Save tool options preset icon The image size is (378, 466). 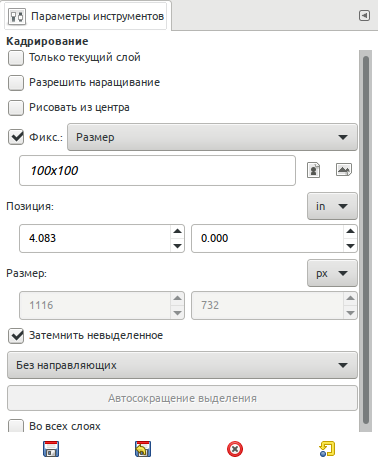point(51,449)
